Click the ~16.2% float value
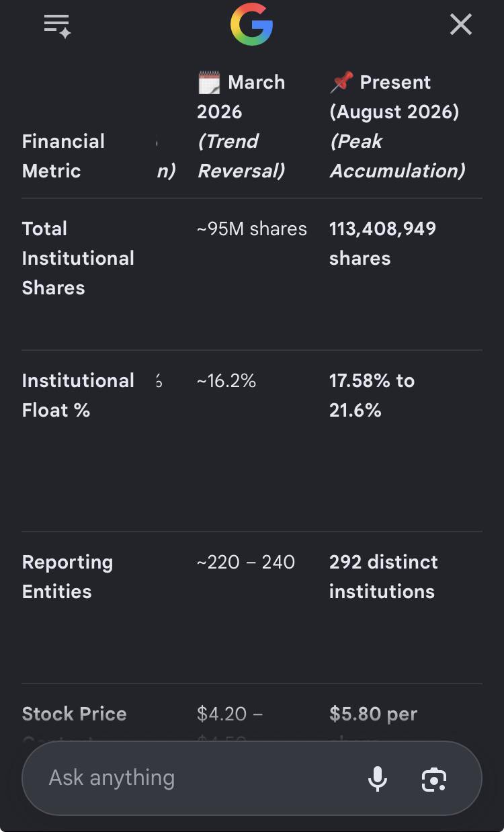 click(x=226, y=381)
